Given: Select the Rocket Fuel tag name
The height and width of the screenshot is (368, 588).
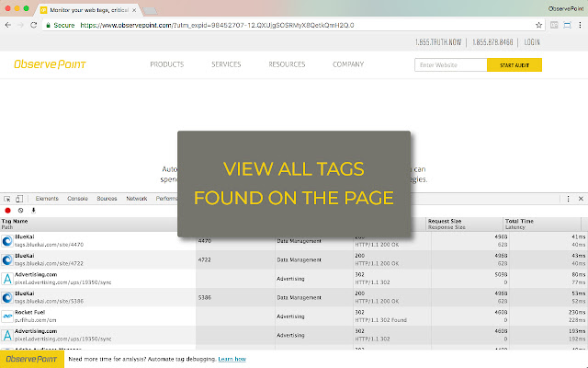Looking at the screenshot, I should pos(29,313).
